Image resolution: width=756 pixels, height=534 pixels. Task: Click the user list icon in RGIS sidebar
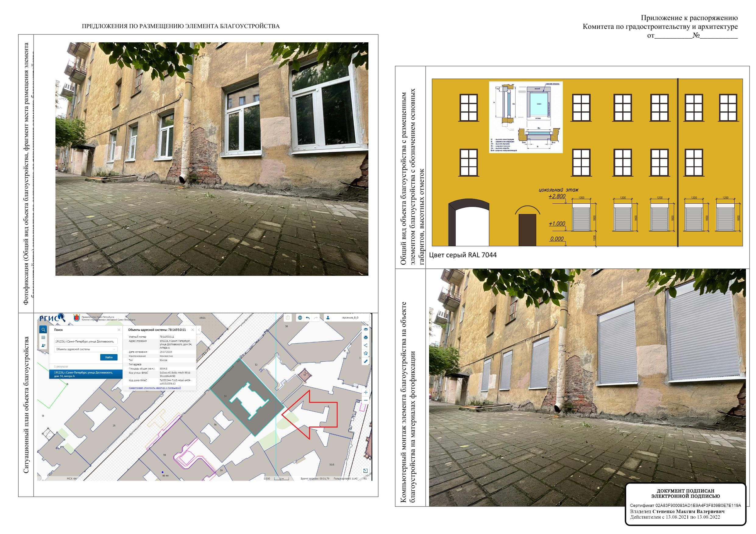click(x=43, y=346)
